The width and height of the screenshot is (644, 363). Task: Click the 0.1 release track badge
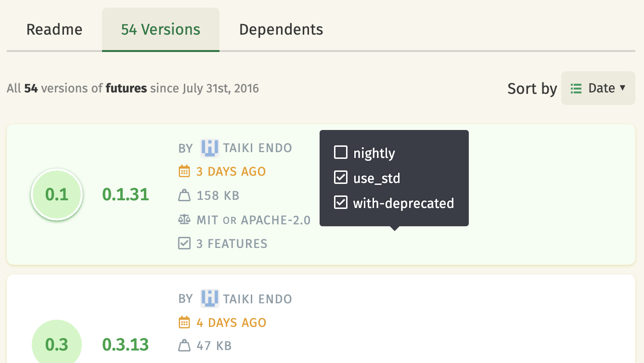click(57, 194)
